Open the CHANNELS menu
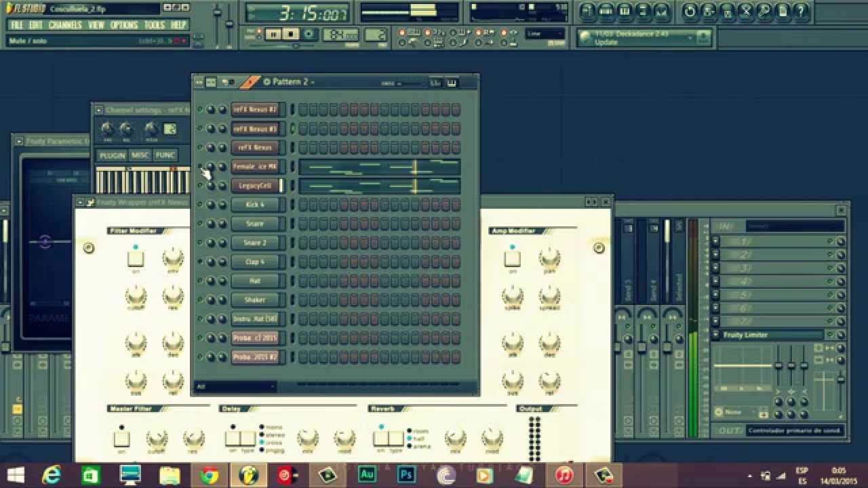This screenshot has height=488, width=868. pos(65,25)
